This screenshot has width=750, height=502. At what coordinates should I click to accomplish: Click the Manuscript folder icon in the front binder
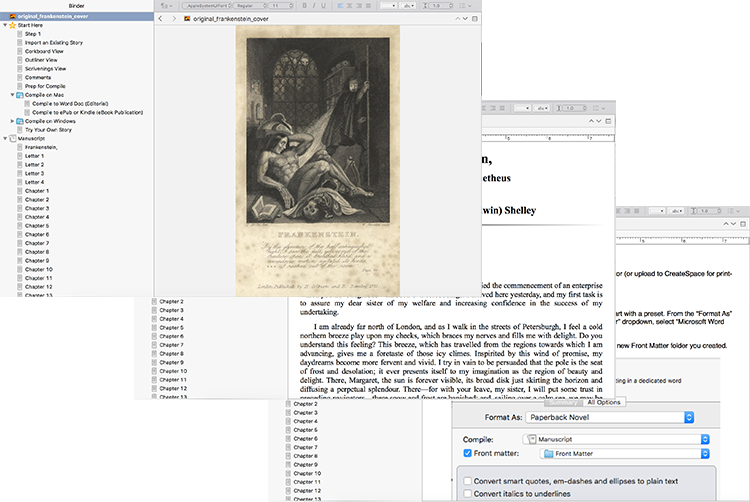[x=13, y=138]
